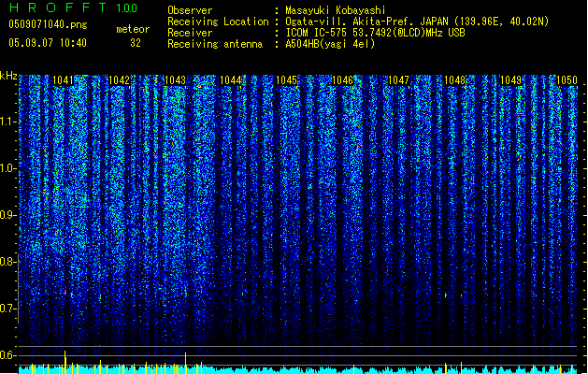Screen dimensions: 588x374
Task: Click the 0.9 frequency axis label
Action: tap(7, 215)
